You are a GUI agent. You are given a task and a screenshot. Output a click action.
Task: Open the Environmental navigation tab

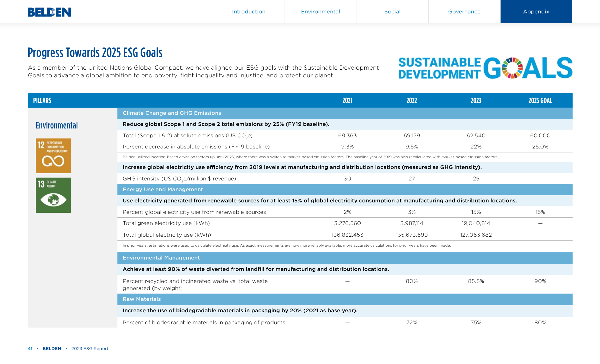[x=321, y=11]
